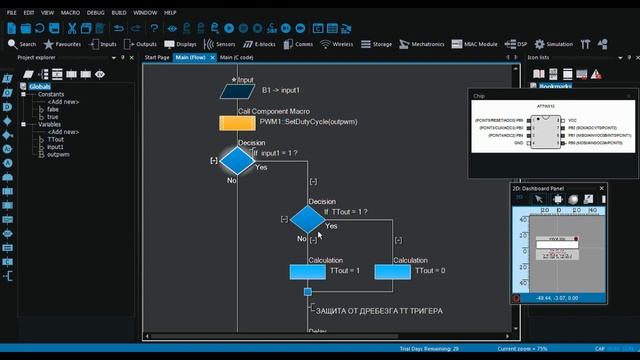Save the project with the disk icon
Viewport: 640px width, 360px height.
tap(54, 28)
